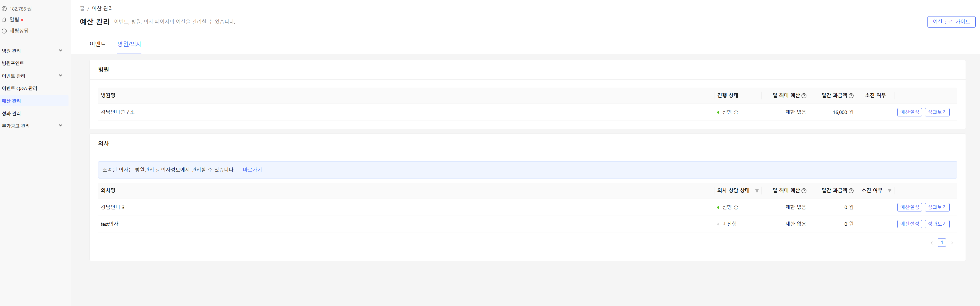The image size is (980, 306).
Task: Click help icon beside hospital 일 최대 예산
Action: point(804,96)
